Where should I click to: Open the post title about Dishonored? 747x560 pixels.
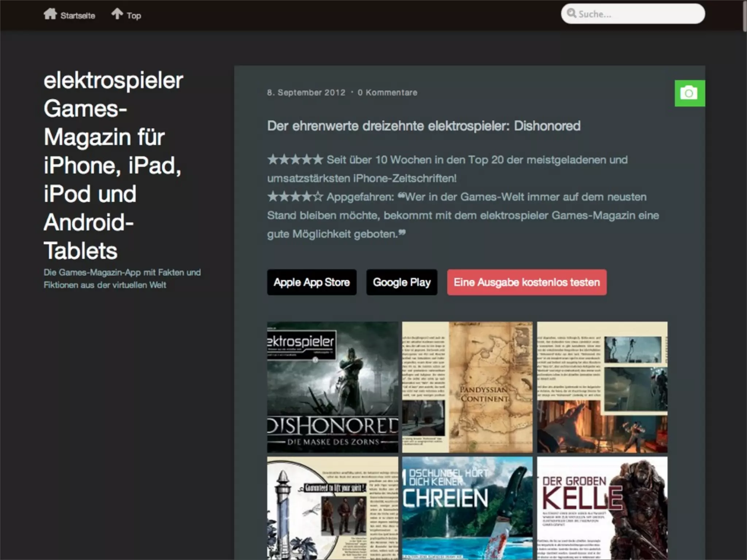(423, 126)
